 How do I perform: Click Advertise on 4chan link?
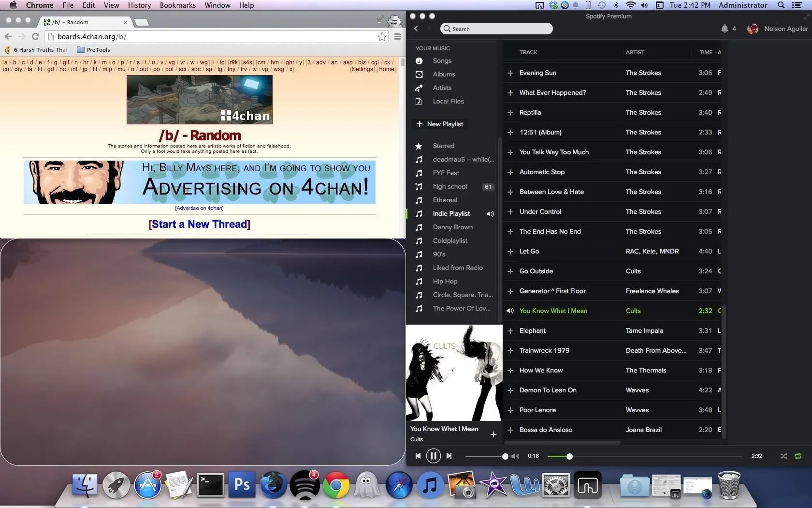click(x=199, y=208)
